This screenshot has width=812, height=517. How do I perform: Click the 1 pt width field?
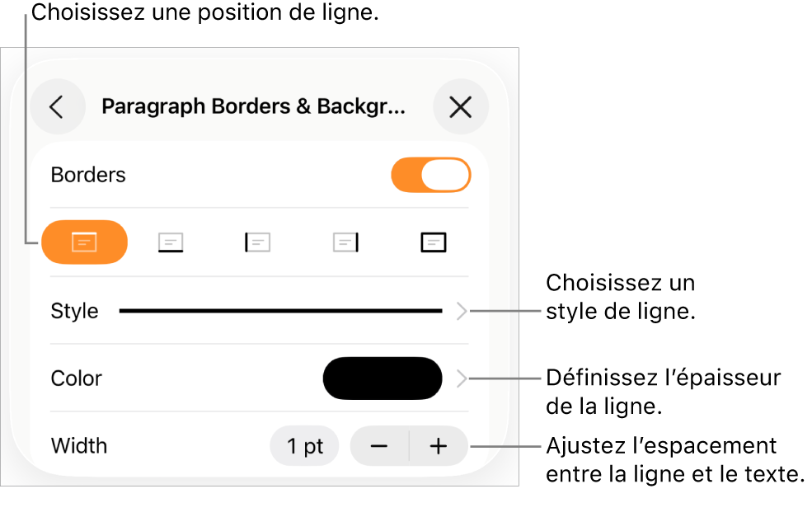(x=304, y=446)
